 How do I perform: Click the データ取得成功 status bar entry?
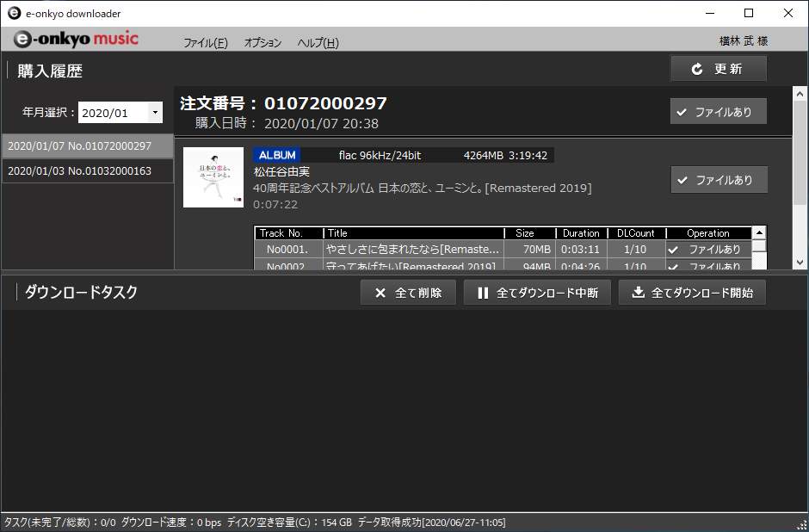431,523
